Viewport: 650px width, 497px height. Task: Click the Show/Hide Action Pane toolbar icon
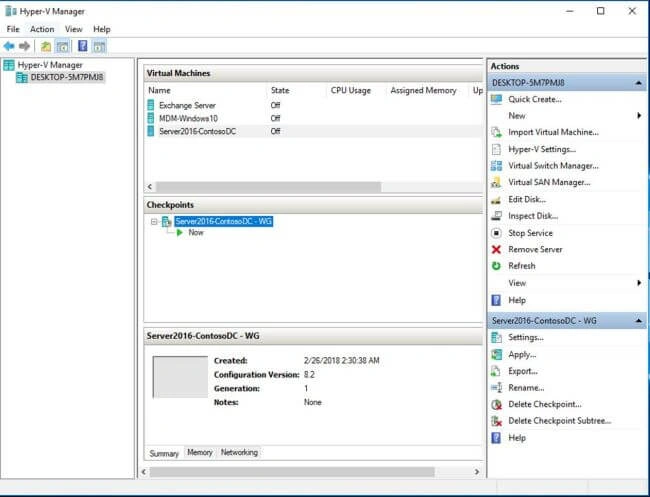click(99, 46)
